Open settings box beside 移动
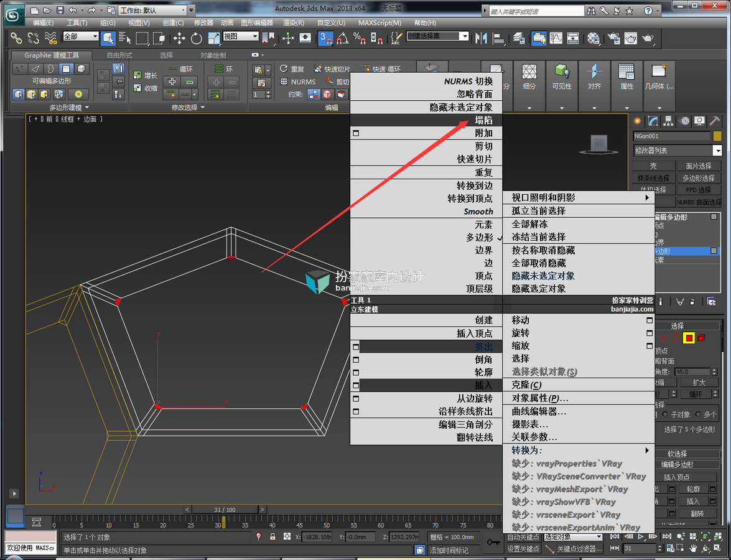Screen dimensions: 731x560 (x=650, y=320)
